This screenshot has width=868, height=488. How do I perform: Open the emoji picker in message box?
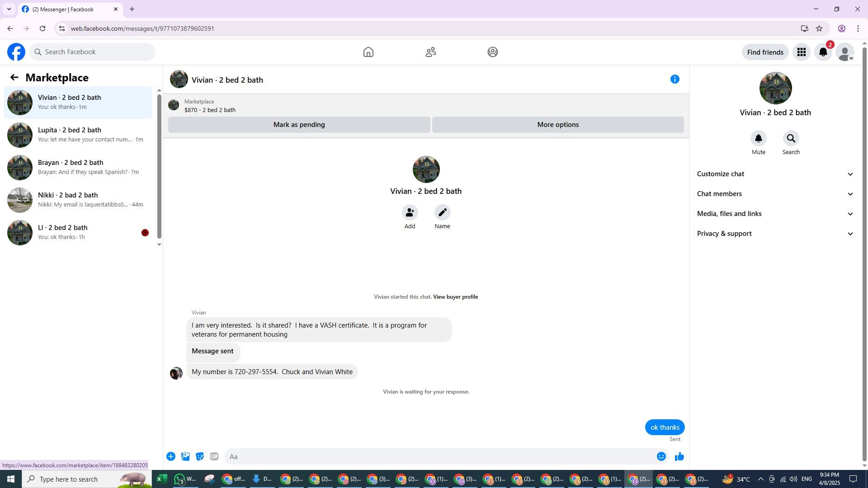click(661, 457)
